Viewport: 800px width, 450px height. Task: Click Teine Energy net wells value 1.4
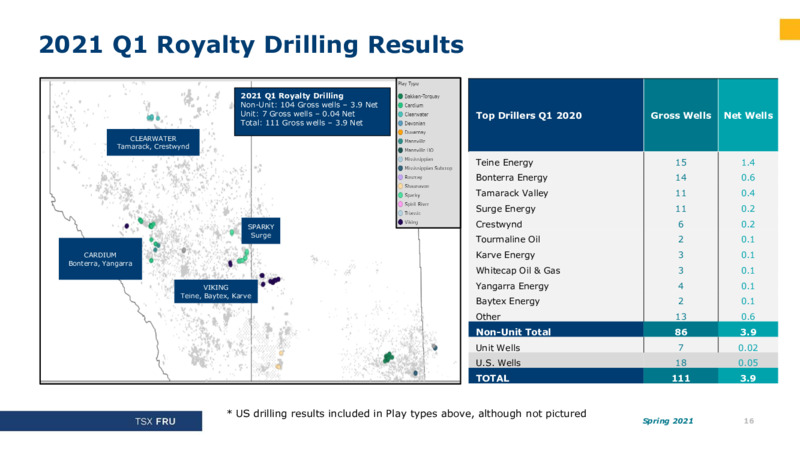(748, 162)
